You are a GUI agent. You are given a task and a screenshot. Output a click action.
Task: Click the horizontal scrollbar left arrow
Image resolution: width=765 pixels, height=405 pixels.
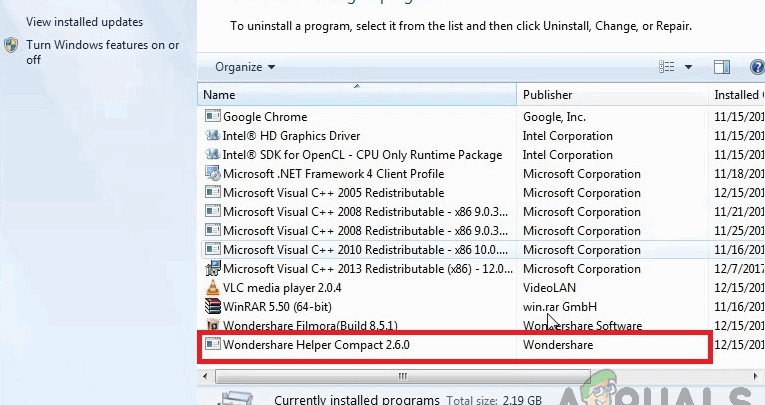coord(207,376)
